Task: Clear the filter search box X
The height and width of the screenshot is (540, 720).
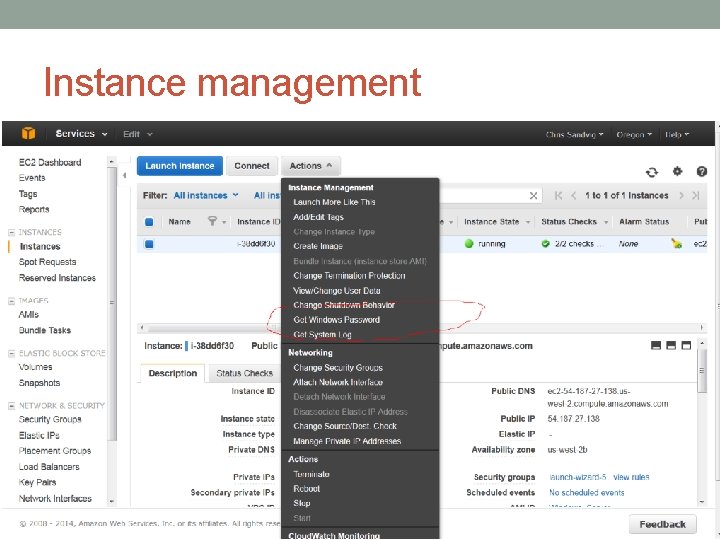Action: (x=533, y=196)
